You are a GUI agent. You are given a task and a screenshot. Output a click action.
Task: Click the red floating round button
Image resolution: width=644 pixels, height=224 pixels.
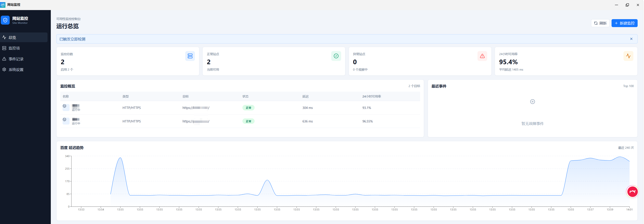(632, 192)
